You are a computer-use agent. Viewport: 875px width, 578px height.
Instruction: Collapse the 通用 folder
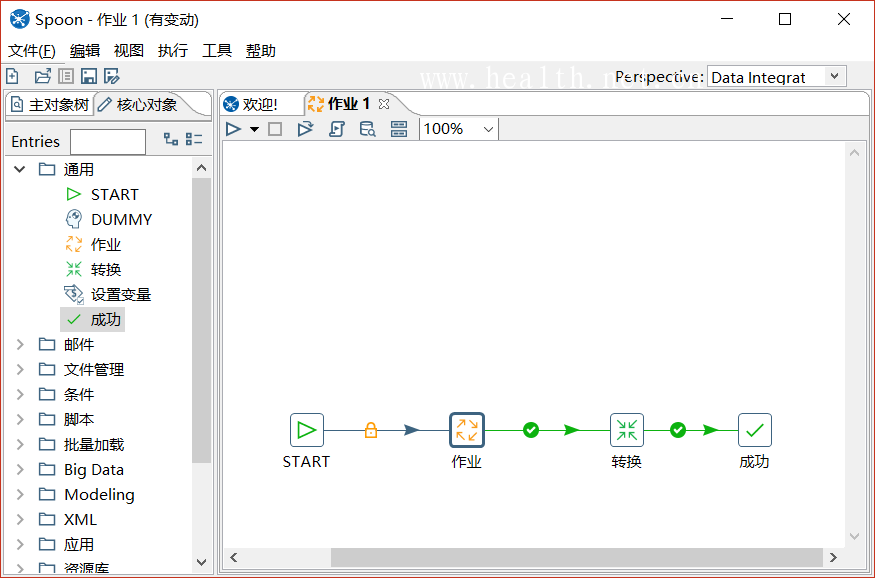tap(20, 169)
